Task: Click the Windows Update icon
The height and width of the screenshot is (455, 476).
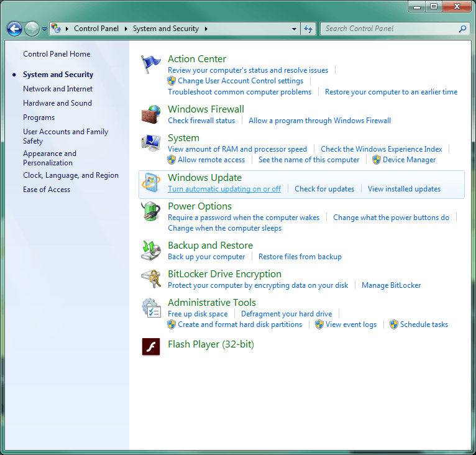Action: coord(151,183)
